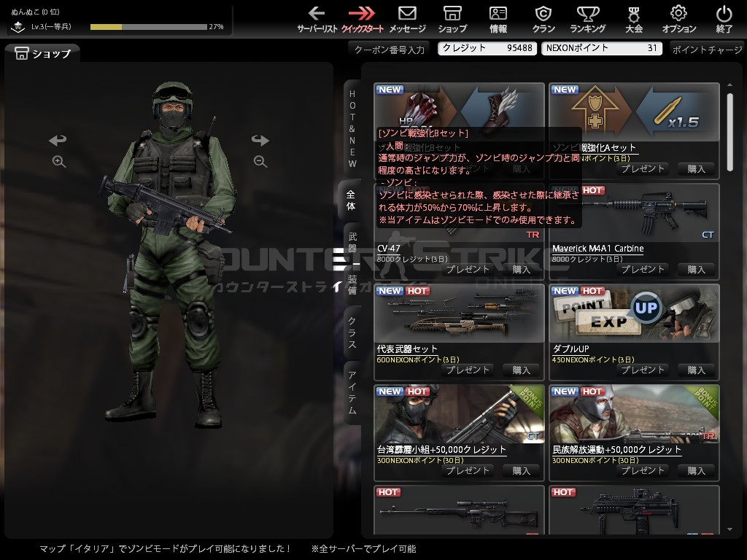Viewport: 747px width, 560px height.
Task: Click the ゾンビ戦強化Aセット thumbnail image
Action: (x=634, y=112)
